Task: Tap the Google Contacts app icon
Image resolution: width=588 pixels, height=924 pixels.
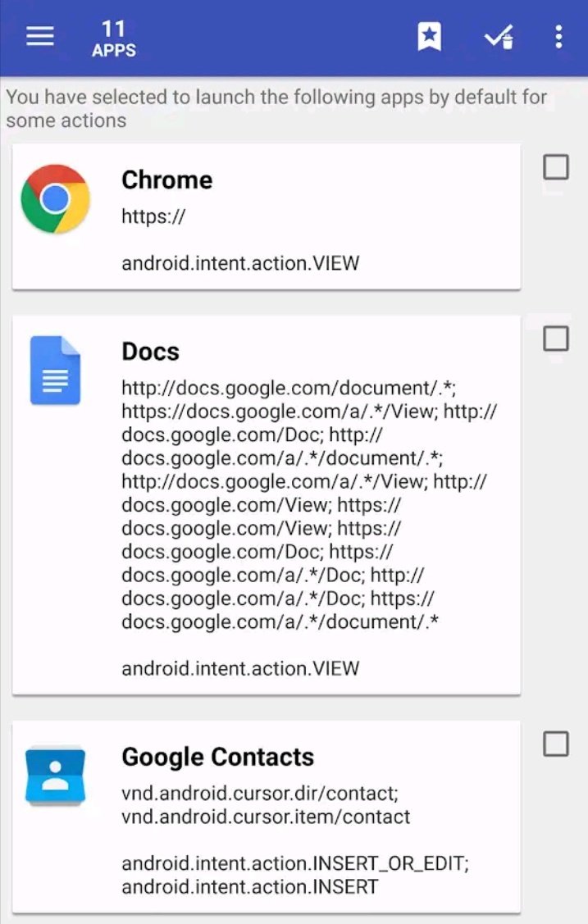Action: pos(56,776)
